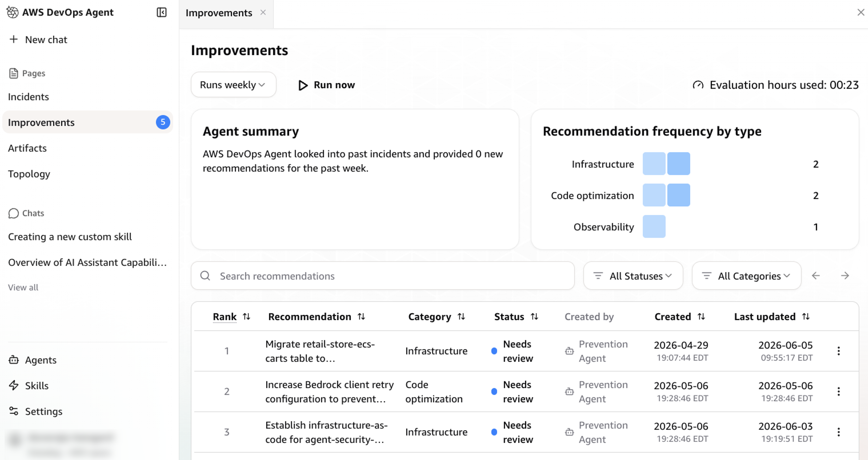Open Migrate retail-store-ecs-carts table recommendation
868x460 pixels.
pos(320,351)
